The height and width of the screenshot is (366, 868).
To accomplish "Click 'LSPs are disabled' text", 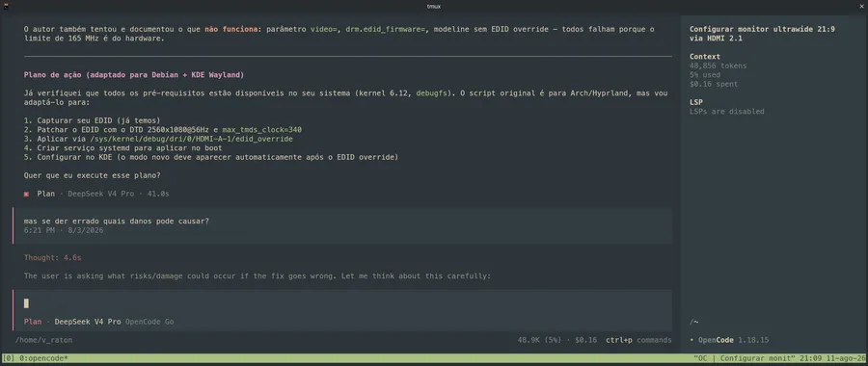I will click(727, 111).
